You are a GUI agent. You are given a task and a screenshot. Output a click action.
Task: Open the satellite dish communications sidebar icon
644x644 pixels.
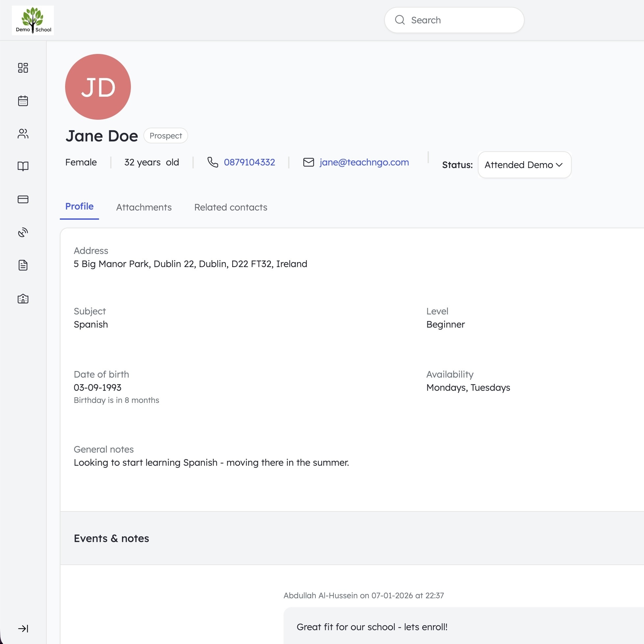coord(23,232)
